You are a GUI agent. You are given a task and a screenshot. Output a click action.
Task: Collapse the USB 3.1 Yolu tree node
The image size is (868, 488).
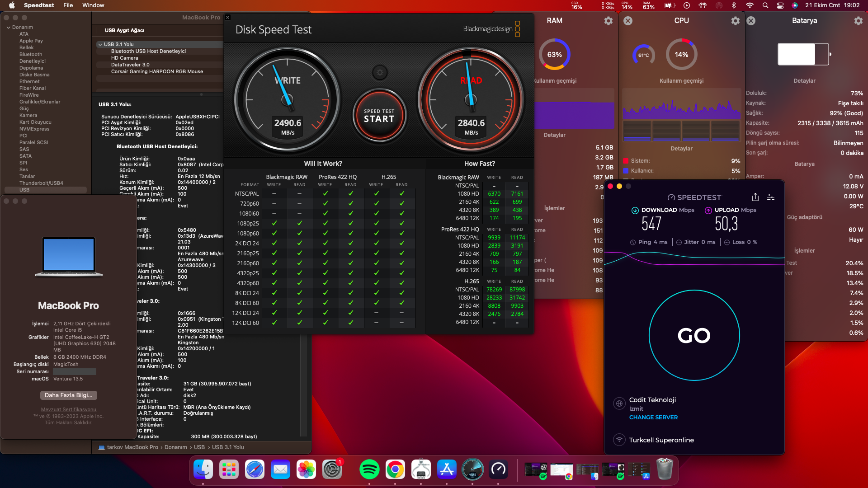(100, 44)
